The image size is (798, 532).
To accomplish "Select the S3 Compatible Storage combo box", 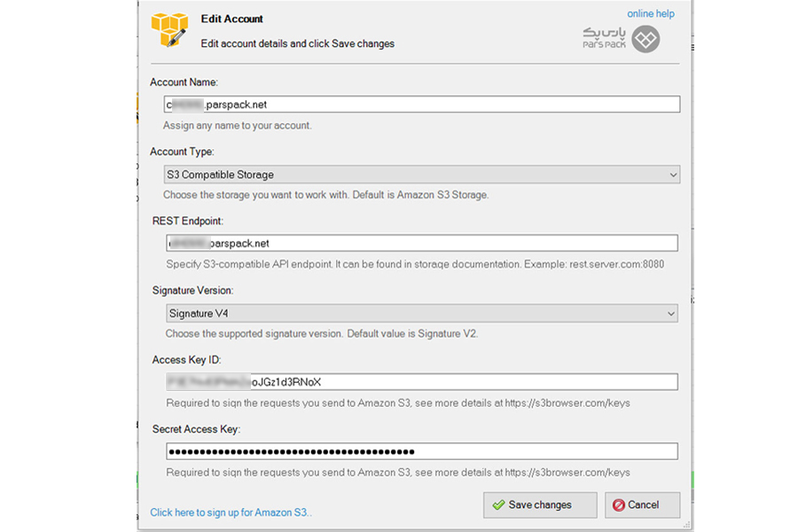I will click(421, 175).
